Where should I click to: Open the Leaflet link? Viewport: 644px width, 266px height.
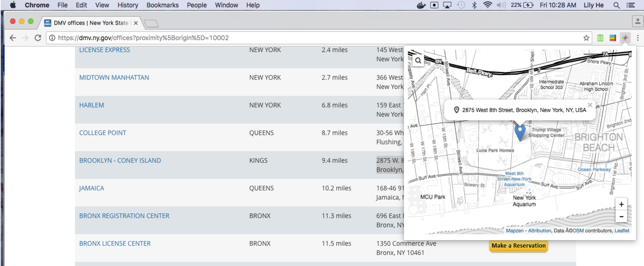click(622, 231)
